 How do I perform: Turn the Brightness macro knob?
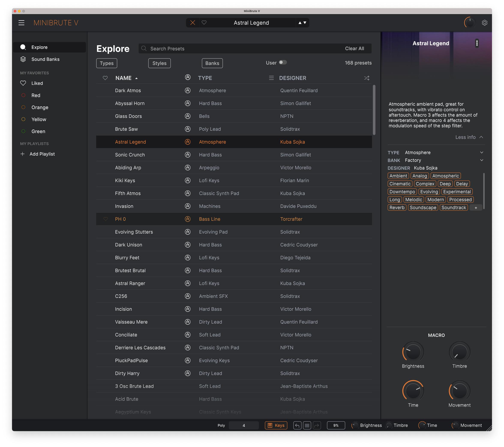pyautogui.click(x=413, y=352)
